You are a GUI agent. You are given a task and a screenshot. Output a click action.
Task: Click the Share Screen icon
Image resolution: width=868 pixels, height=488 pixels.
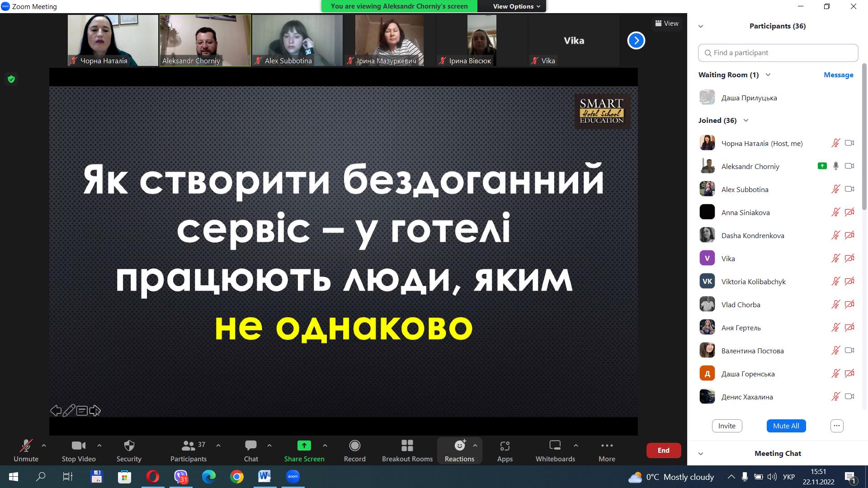(x=304, y=446)
